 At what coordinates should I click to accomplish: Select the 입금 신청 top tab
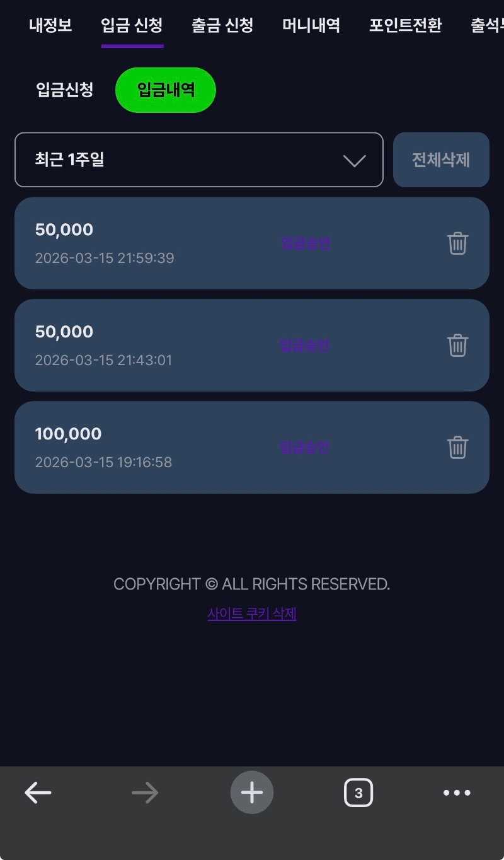[x=132, y=25]
